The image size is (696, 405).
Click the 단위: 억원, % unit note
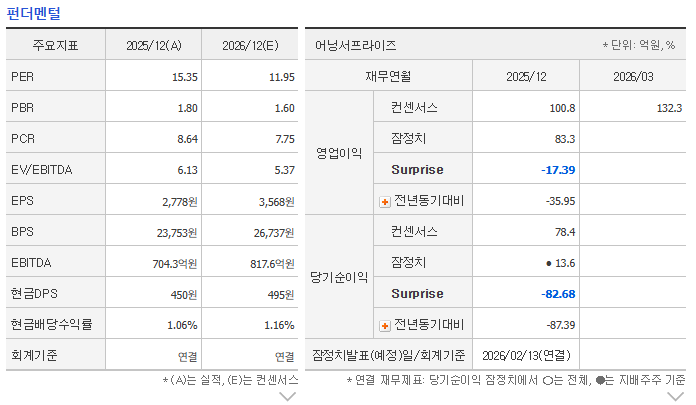pyautogui.click(x=639, y=45)
